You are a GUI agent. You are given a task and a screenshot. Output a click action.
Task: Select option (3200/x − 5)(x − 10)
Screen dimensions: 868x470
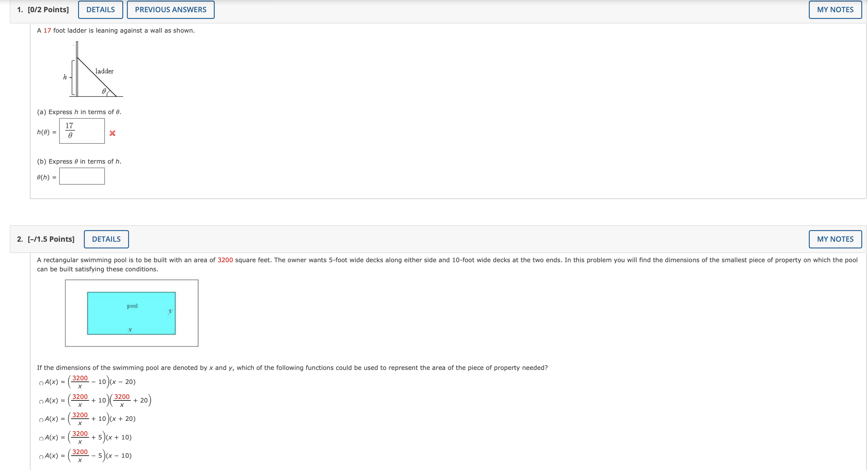click(41, 457)
